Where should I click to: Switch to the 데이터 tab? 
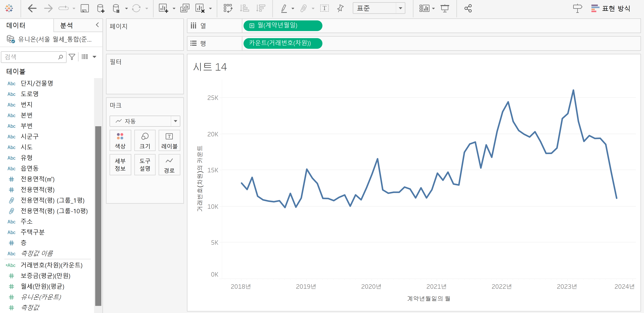[16, 25]
